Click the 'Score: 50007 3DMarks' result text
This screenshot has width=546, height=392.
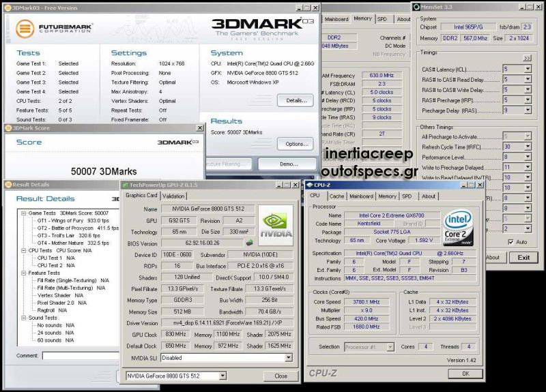point(236,132)
